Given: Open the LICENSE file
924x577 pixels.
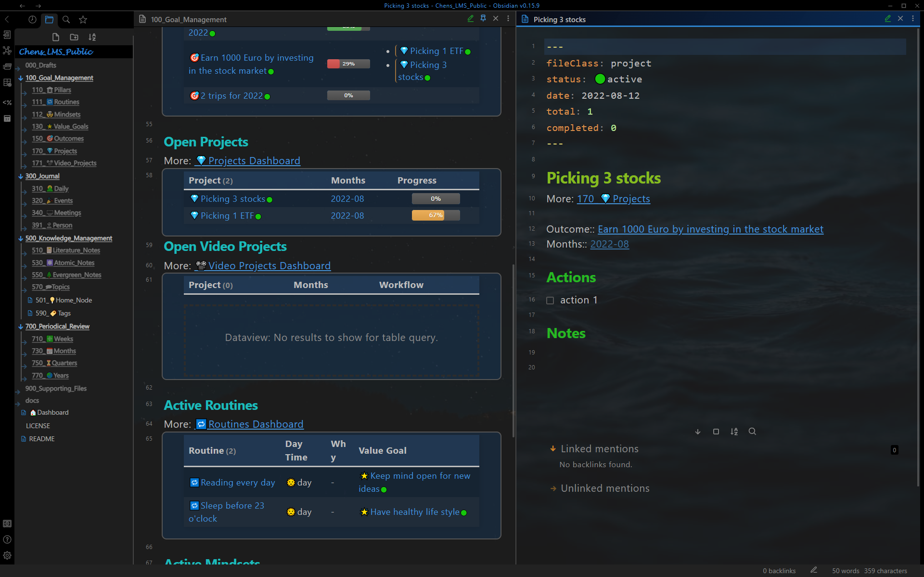Looking at the screenshot, I should coord(38,426).
